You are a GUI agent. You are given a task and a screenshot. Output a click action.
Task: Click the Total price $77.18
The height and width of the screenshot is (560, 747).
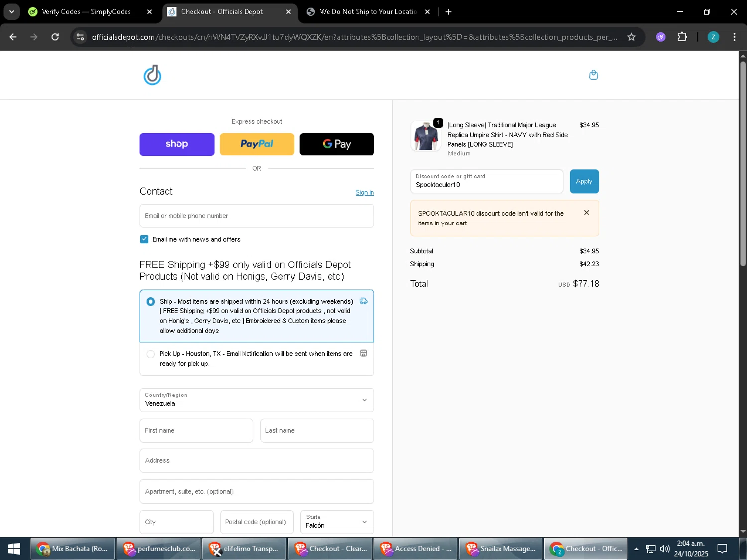tap(586, 284)
